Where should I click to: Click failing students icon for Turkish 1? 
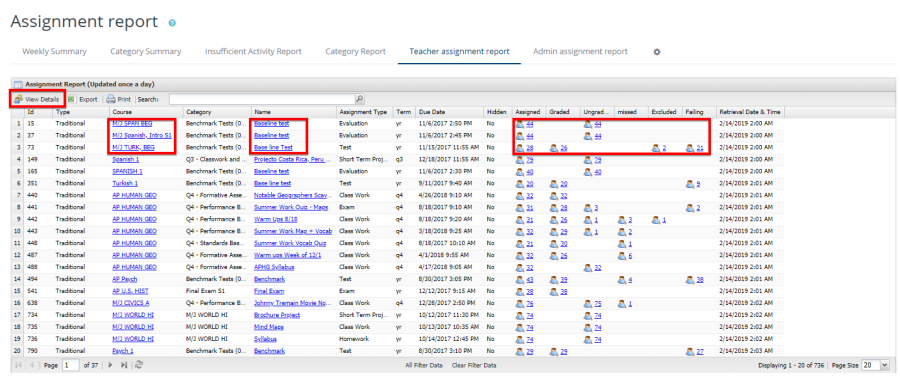(x=690, y=184)
